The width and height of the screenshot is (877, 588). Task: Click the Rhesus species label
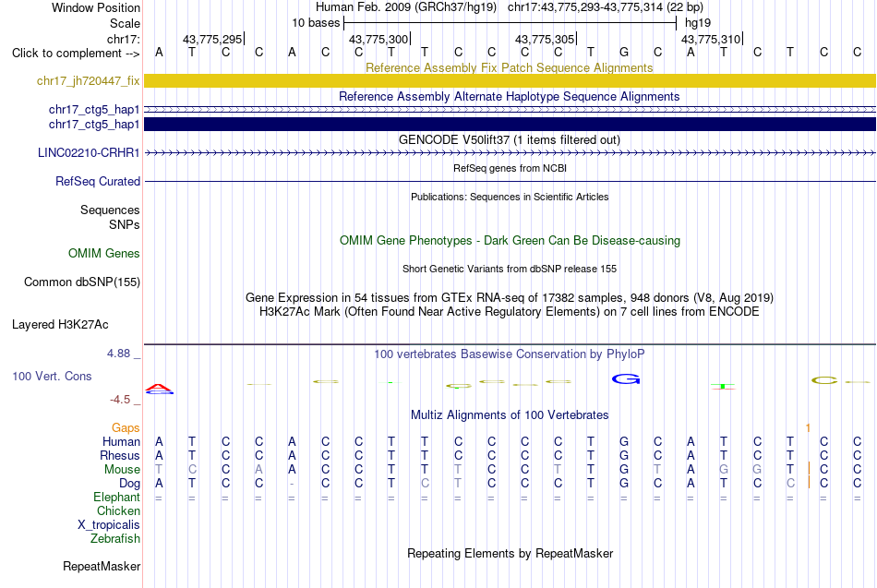tap(120, 455)
